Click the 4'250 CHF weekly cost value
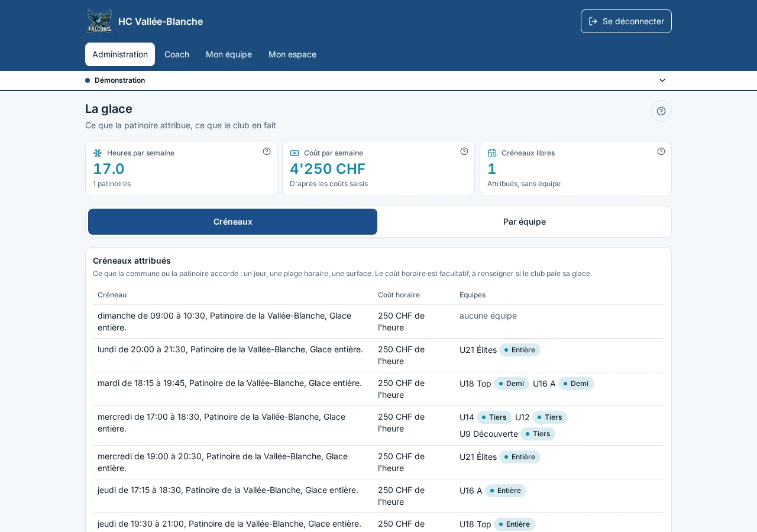Viewport: 757px width, 532px height. pos(328,168)
